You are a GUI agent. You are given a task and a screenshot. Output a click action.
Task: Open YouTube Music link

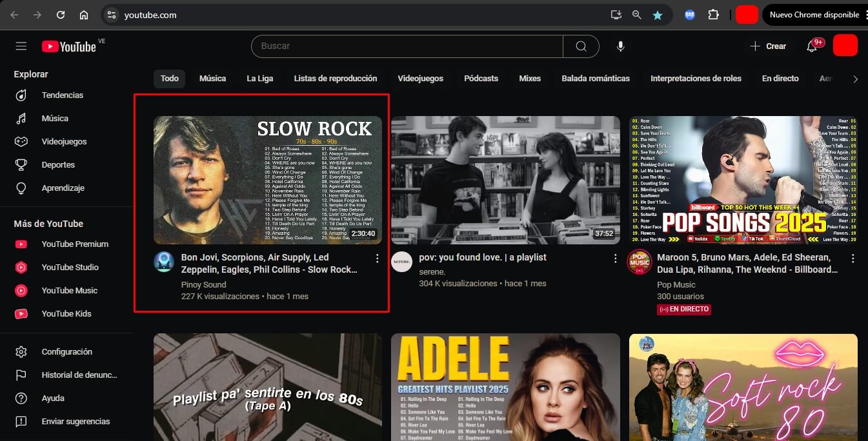[69, 290]
